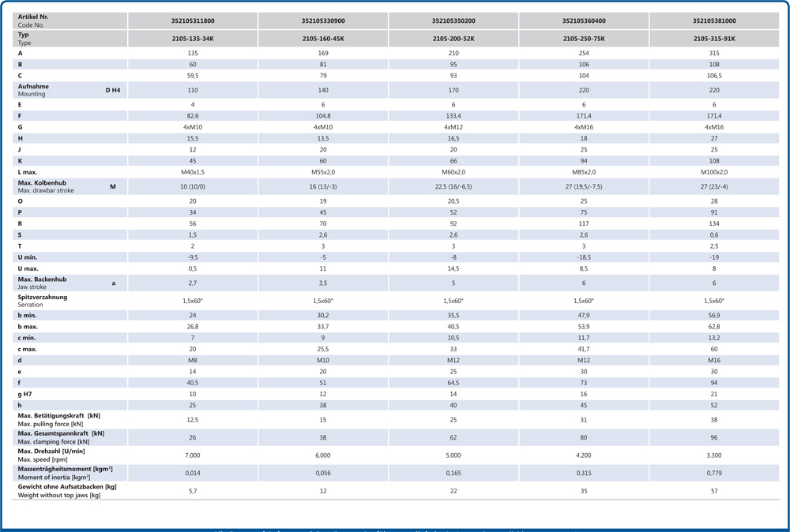Select the max speed value 7.000
This screenshot has height=532, width=790.
coord(193,455)
